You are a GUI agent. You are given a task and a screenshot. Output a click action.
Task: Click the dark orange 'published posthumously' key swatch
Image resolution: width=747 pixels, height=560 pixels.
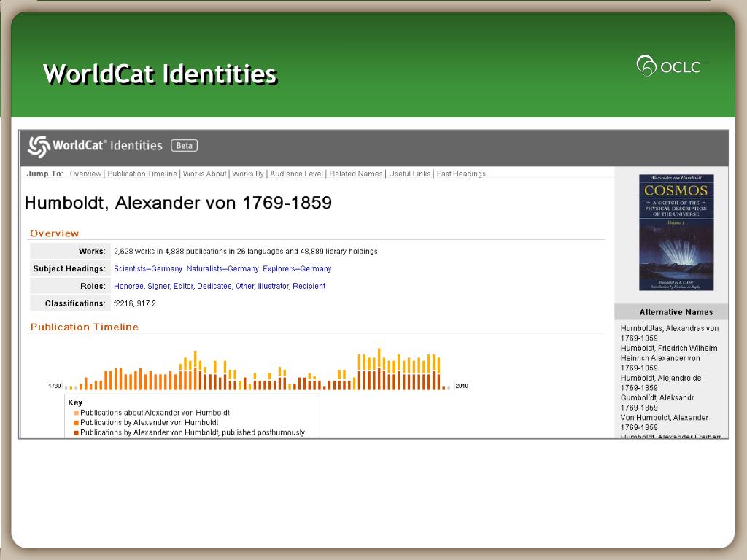(76, 433)
